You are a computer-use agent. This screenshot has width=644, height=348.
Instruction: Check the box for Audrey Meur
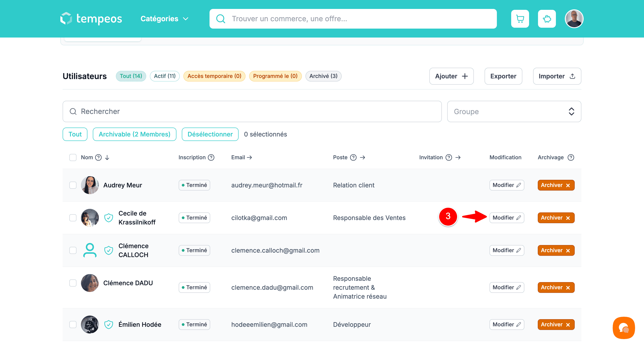point(73,185)
